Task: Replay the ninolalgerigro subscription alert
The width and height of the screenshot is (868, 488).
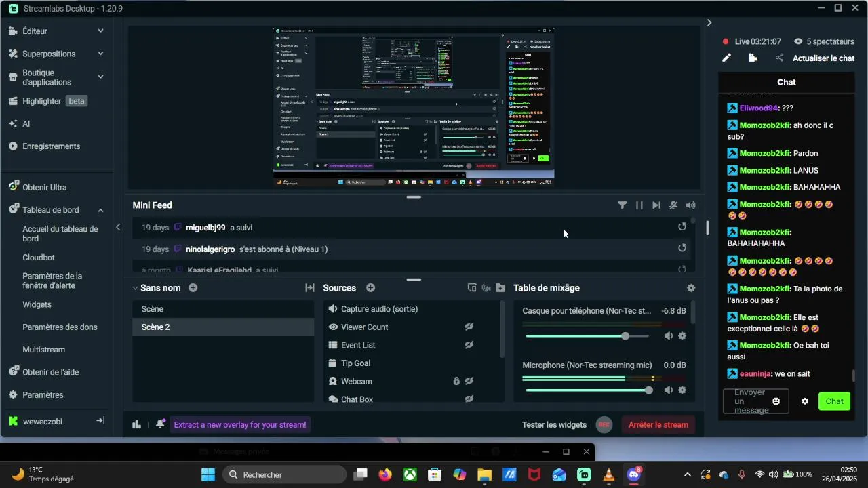Action: pyautogui.click(x=682, y=248)
